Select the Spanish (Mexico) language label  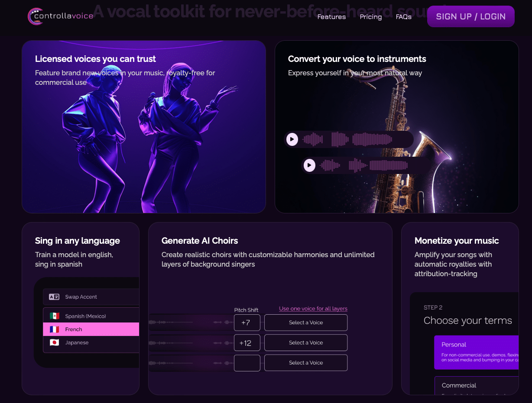click(x=86, y=316)
